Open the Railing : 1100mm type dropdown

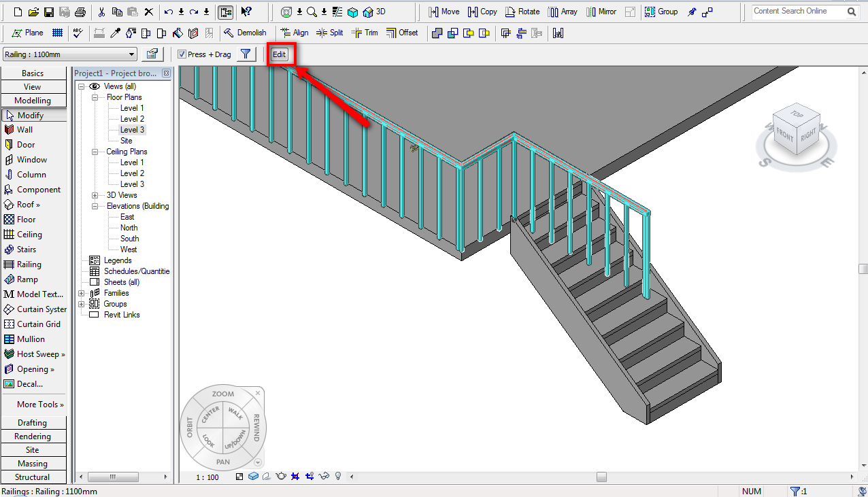(69, 54)
